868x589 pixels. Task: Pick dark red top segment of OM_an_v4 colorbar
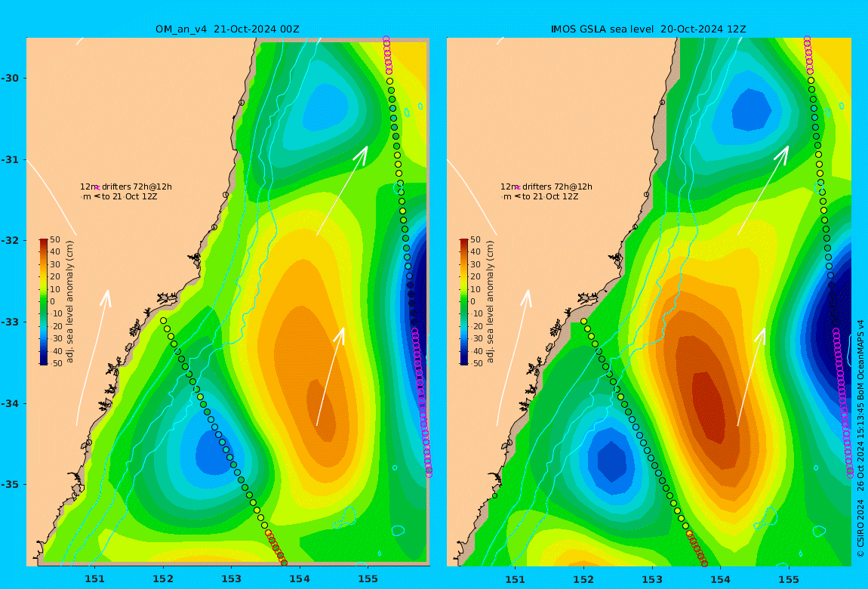[x=44, y=242]
